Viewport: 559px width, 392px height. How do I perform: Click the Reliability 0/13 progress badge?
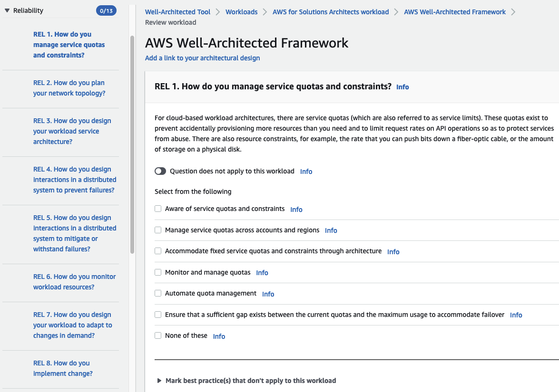(x=106, y=10)
